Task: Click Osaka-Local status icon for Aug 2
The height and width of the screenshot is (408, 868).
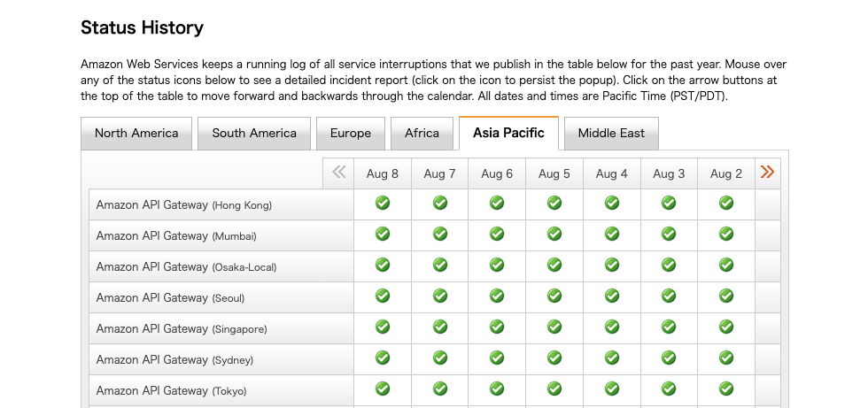Action: [x=726, y=265]
